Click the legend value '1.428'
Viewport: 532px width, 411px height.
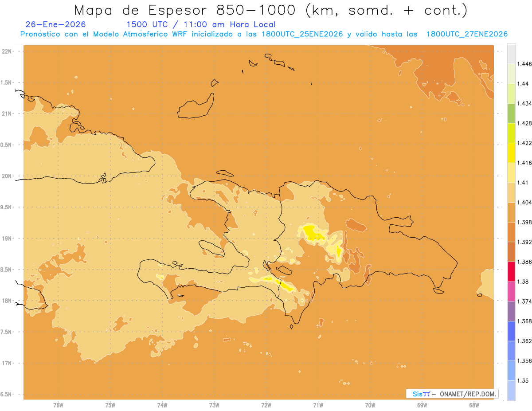tap(524, 123)
